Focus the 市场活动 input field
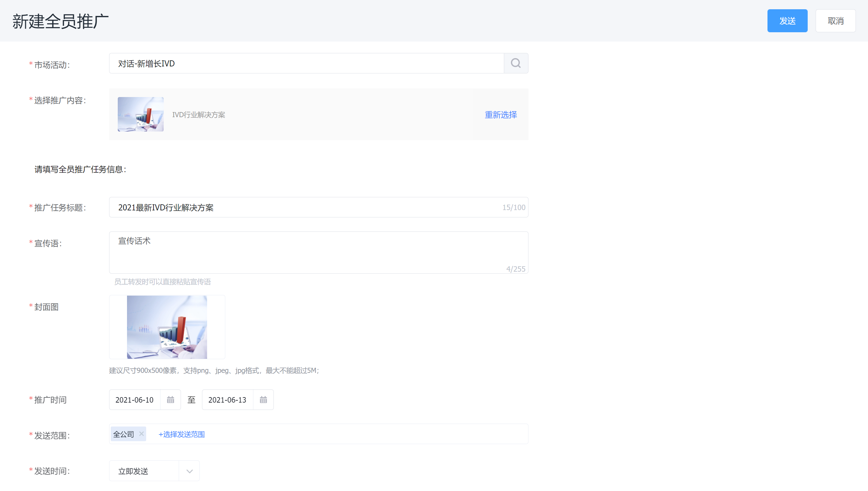Screen dimensions: 868x491 (x=306, y=64)
